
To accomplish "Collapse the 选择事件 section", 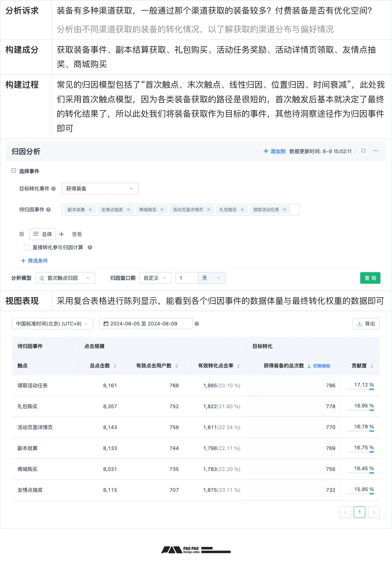I will 14,171.
